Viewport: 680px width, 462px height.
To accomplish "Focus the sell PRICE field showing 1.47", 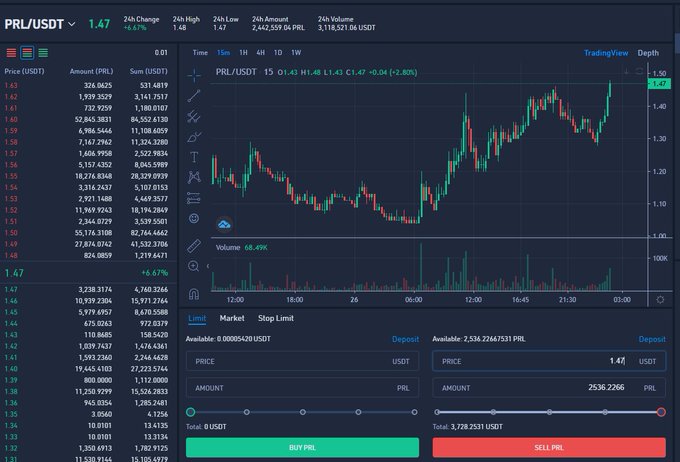I will coord(549,361).
